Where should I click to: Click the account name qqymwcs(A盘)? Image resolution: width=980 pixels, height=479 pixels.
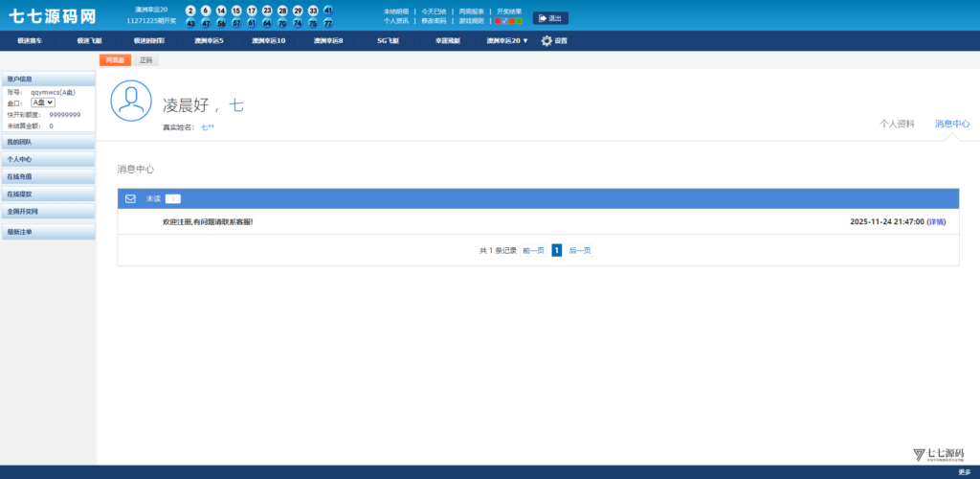(x=54, y=92)
